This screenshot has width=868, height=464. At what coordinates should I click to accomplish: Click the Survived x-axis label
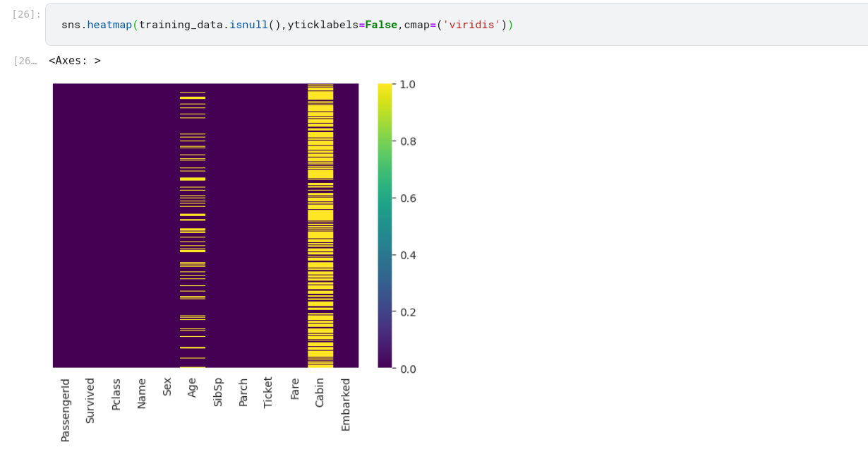[90, 400]
